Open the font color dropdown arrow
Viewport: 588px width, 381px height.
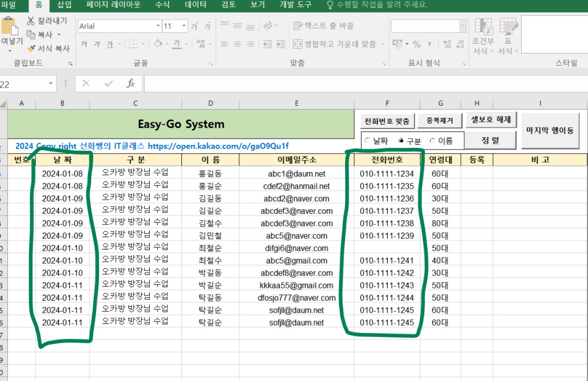click(186, 44)
